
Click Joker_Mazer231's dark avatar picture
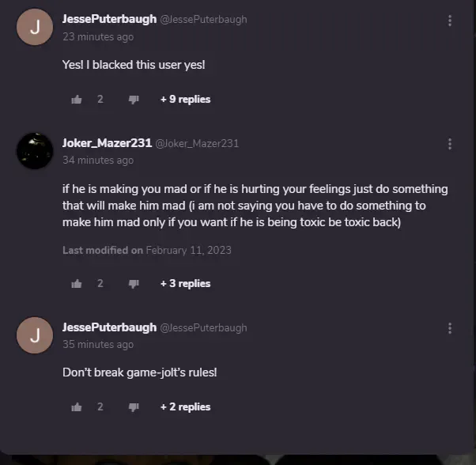[x=35, y=151]
